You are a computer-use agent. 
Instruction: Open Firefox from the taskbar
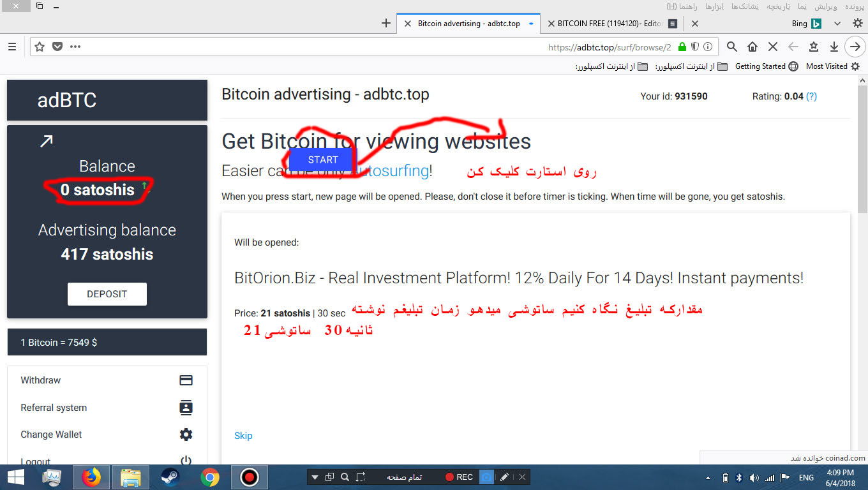pyautogui.click(x=92, y=477)
